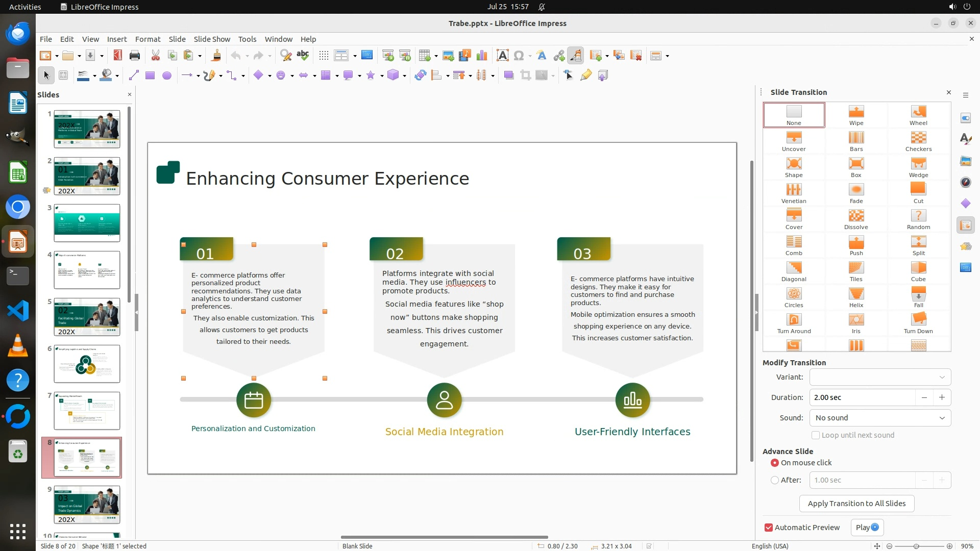Choose the Dissolve transition effect
This screenshot has width=980, height=551.
coord(856,216)
